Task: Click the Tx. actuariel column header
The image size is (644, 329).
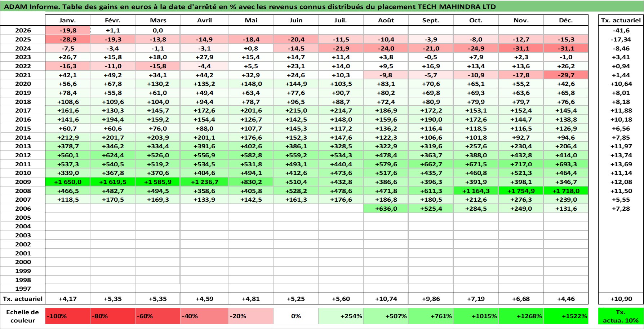Action: coord(621,20)
